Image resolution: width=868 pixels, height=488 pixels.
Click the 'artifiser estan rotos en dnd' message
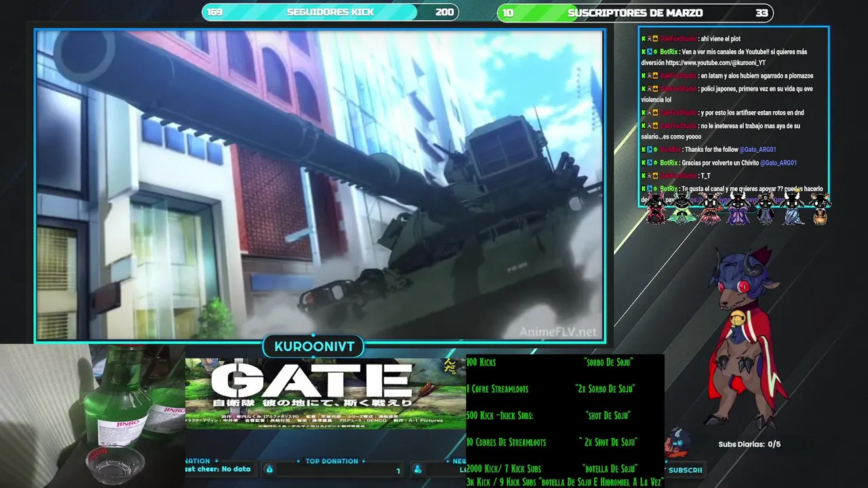[753, 113]
